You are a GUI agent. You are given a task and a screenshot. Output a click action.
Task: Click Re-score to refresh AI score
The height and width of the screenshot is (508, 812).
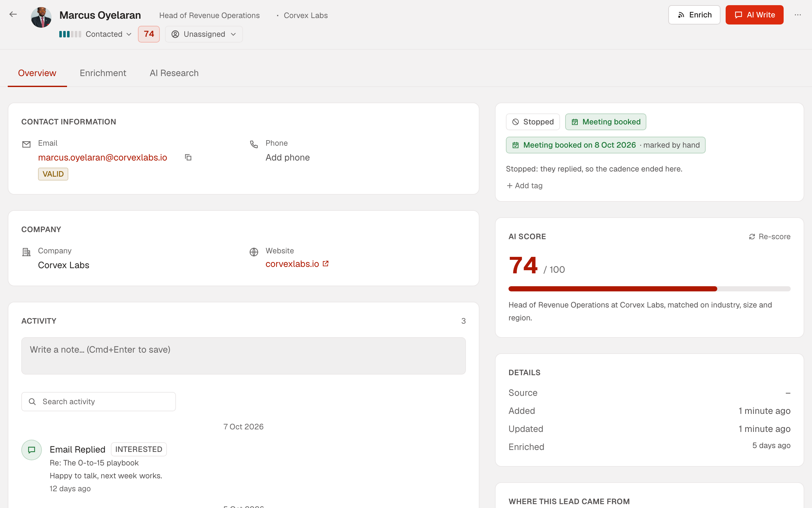[x=769, y=237]
